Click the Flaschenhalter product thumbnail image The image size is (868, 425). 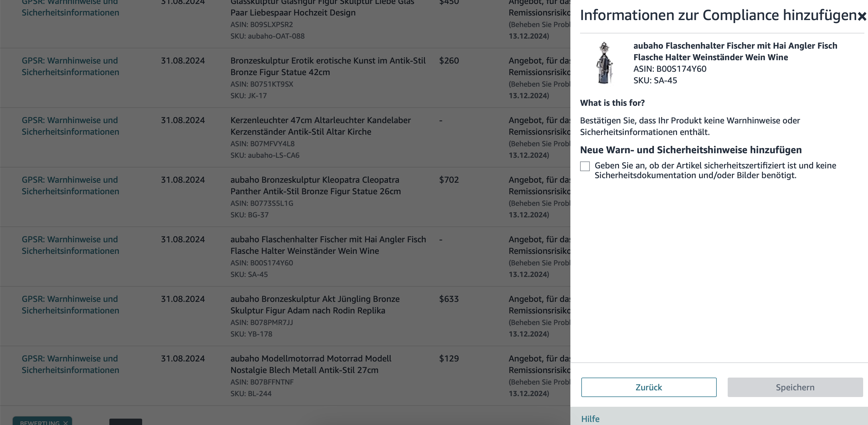pos(605,63)
